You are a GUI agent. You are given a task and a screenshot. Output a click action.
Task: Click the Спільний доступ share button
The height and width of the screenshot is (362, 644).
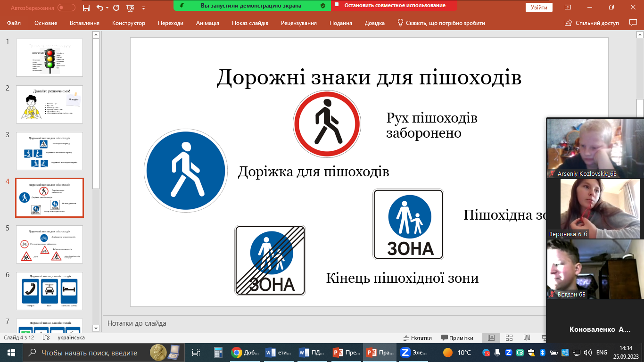coord(592,23)
